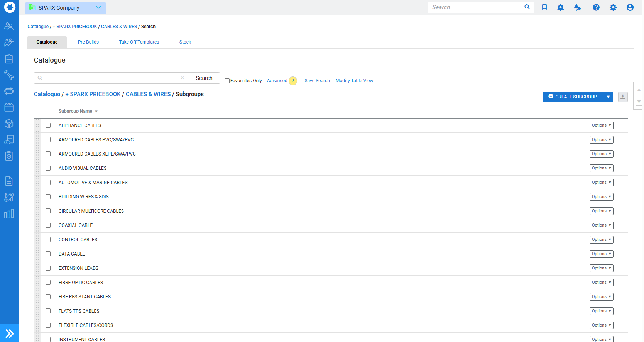This screenshot has width=644, height=342.
Task: Open the bar chart reports sidebar icon
Action: point(9,214)
